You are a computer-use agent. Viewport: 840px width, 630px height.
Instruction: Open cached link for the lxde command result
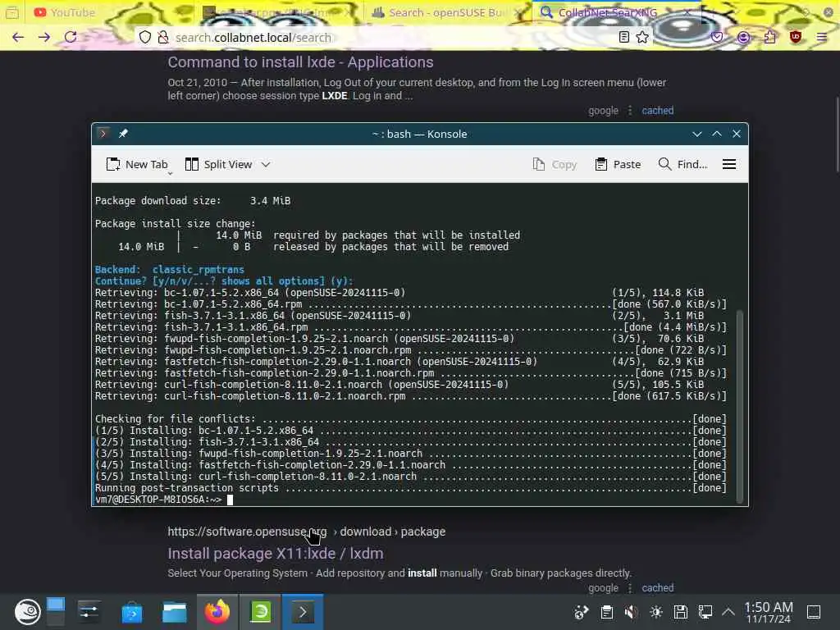point(657,111)
